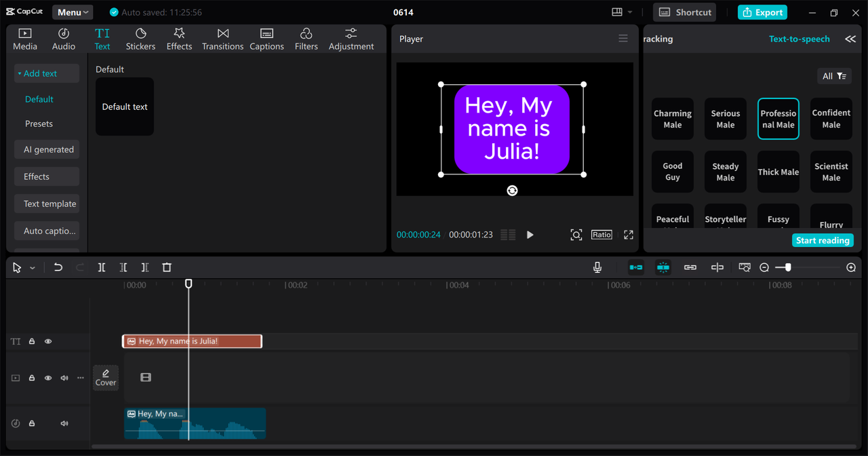Viewport: 868px width, 456px height.
Task: Toggle clip linkage
Action: pyautogui.click(x=690, y=267)
